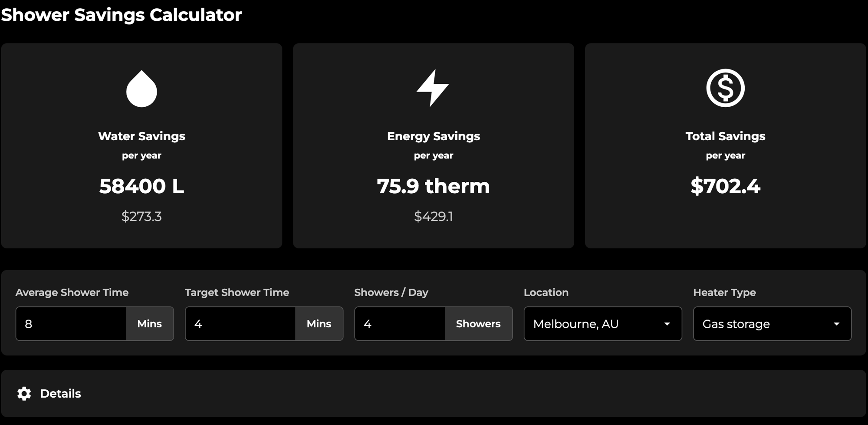868x425 pixels.
Task: Click the $429.1 energy cost figure
Action: 433,216
